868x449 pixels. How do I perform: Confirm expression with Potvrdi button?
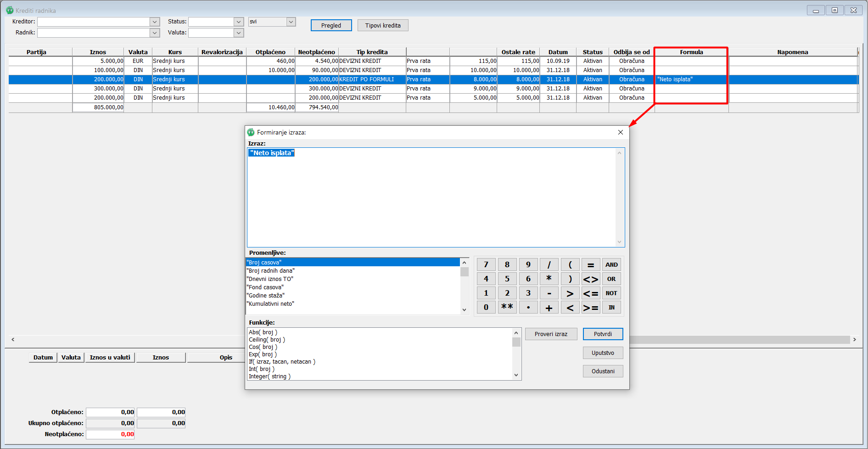602,334
